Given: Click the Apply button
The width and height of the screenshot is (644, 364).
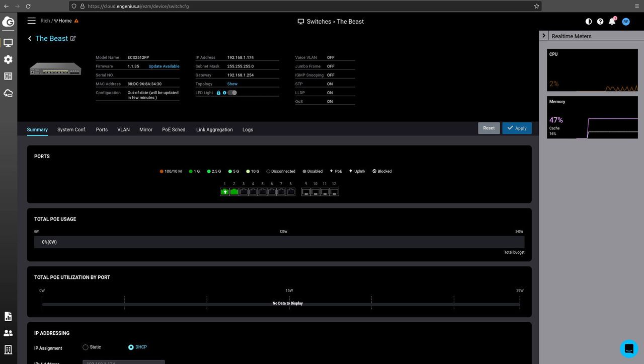Looking at the screenshot, I should 517,128.
